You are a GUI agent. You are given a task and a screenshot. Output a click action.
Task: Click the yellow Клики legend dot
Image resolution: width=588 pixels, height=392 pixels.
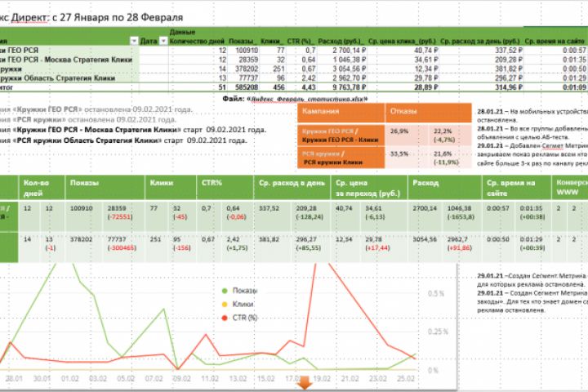coord(225,305)
